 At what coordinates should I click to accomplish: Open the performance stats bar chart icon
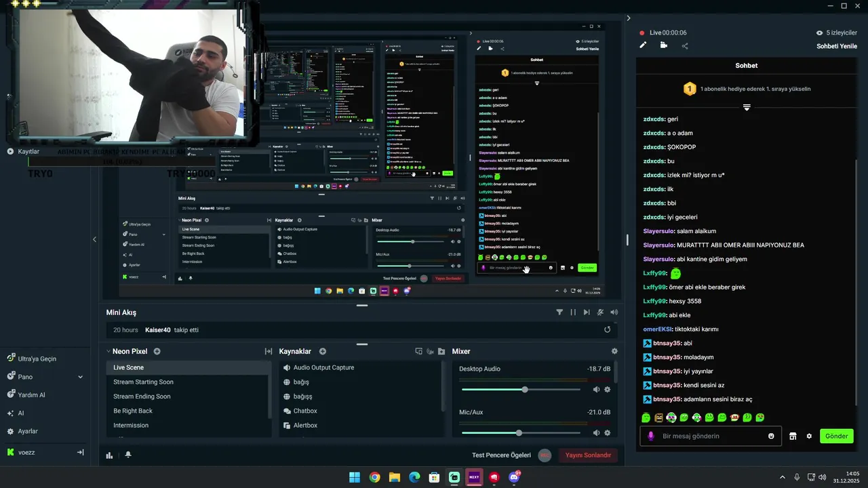click(109, 455)
